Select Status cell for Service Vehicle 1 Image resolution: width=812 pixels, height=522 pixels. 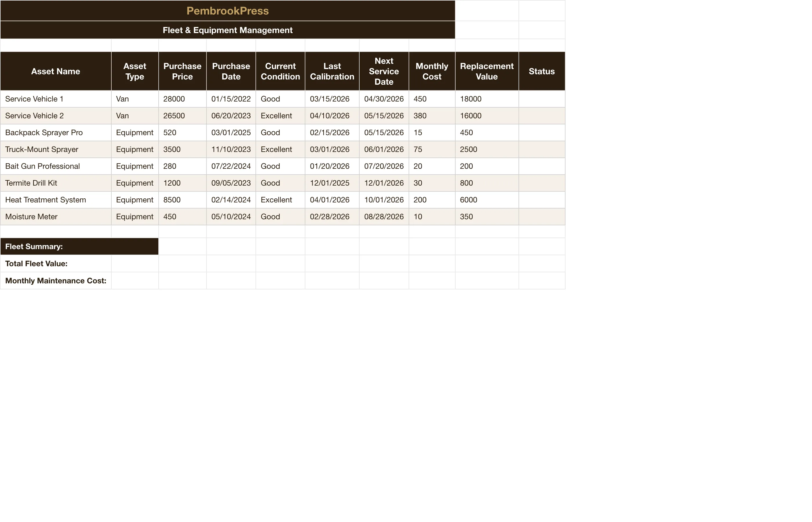[542, 99]
